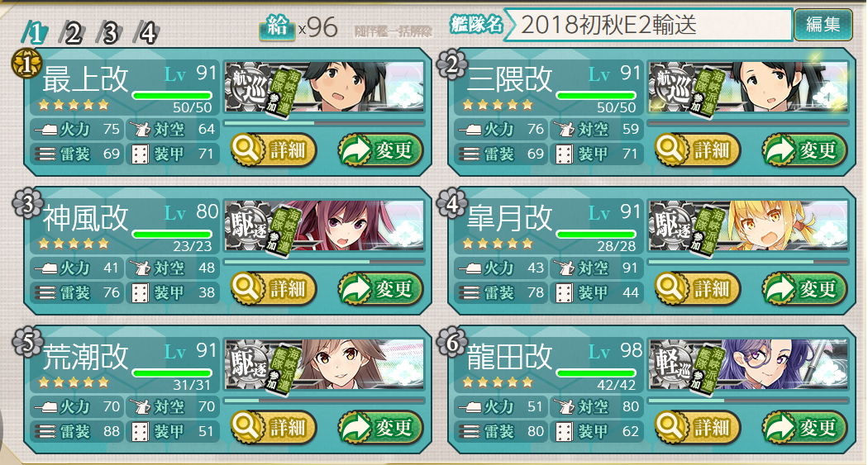Select fleet tab 4
868x465 pixels.
click(146, 34)
